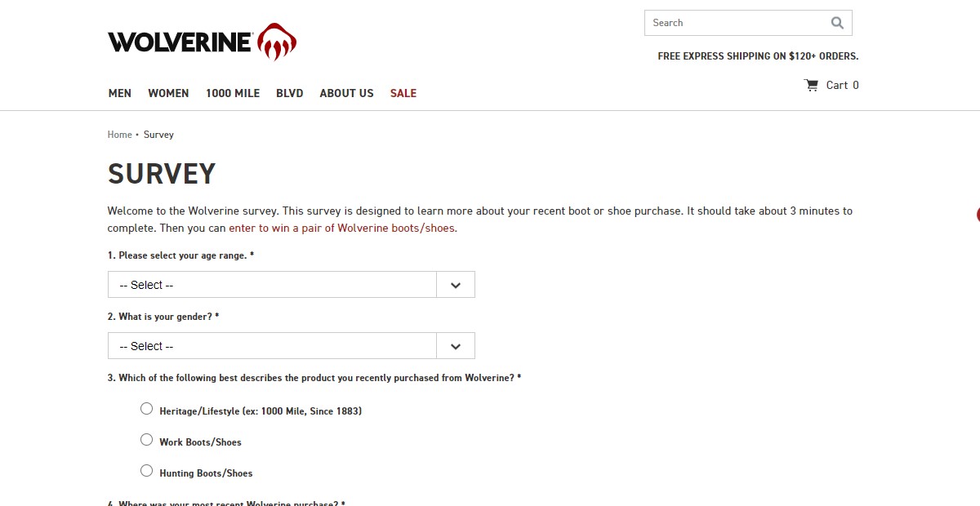Image resolution: width=980 pixels, height=506 pixels.
Task: Open the gender dropdown
Action: coord(292,346)
